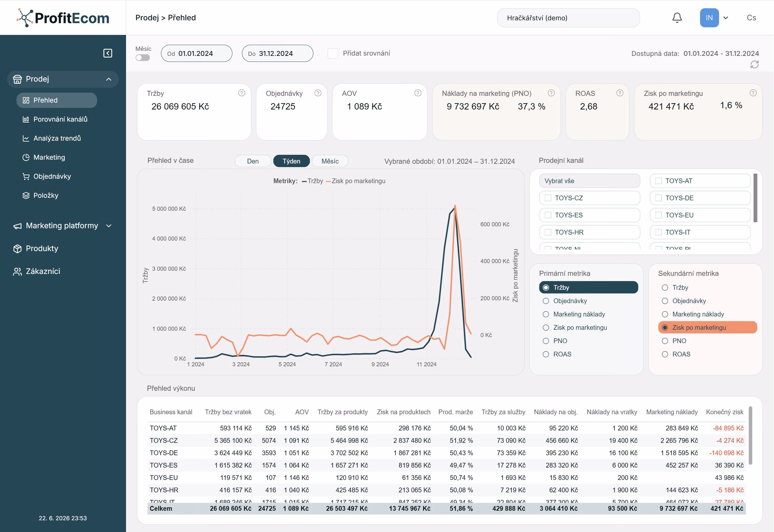
Task: Collapse the Prodej menu chevron
Action: 109,79
